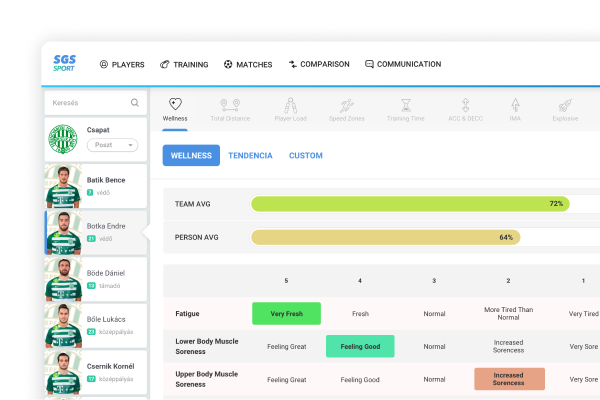Open the PLAYERS menu

[x=122, y=64]
